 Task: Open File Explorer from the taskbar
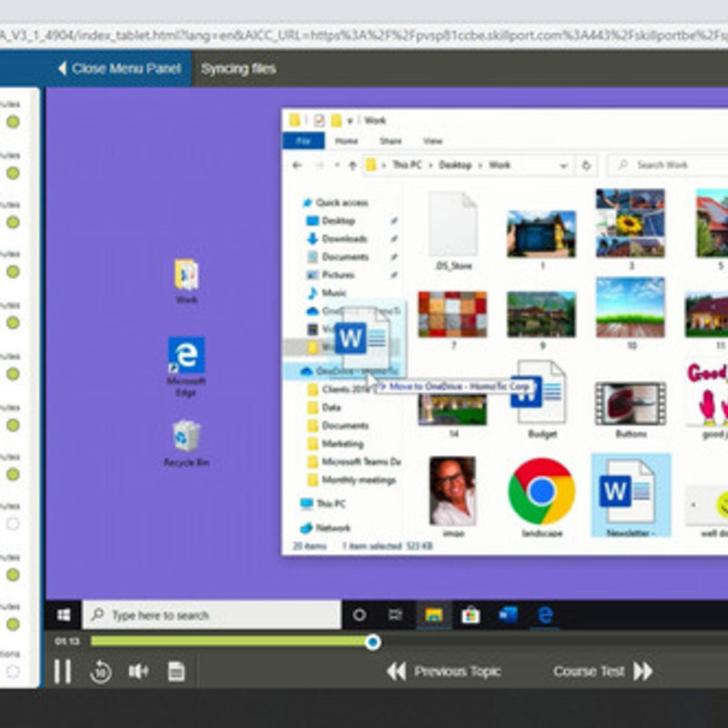(434, 615)
